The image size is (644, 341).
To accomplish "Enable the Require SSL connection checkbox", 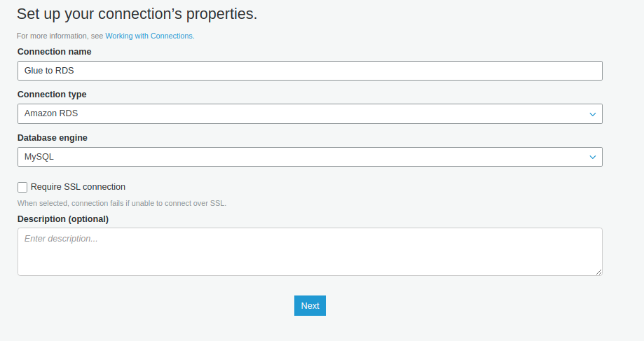I will click(22, 187).
